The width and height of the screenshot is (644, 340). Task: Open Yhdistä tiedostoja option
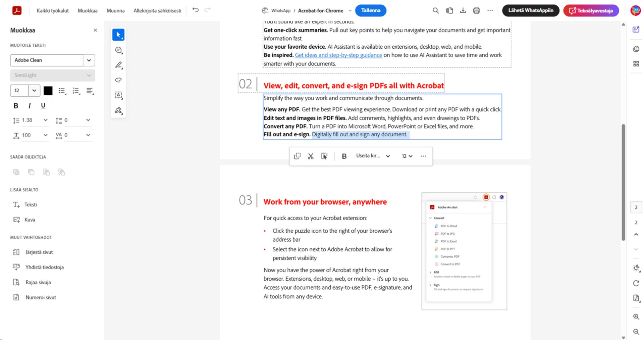click(x=38, y=268)
